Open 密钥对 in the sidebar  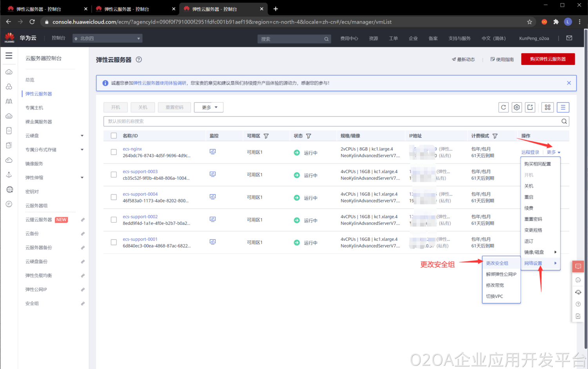32,192
